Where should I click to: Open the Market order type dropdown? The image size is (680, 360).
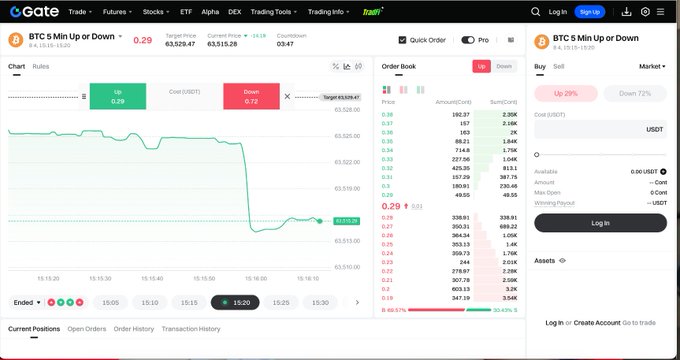(652, 66)
